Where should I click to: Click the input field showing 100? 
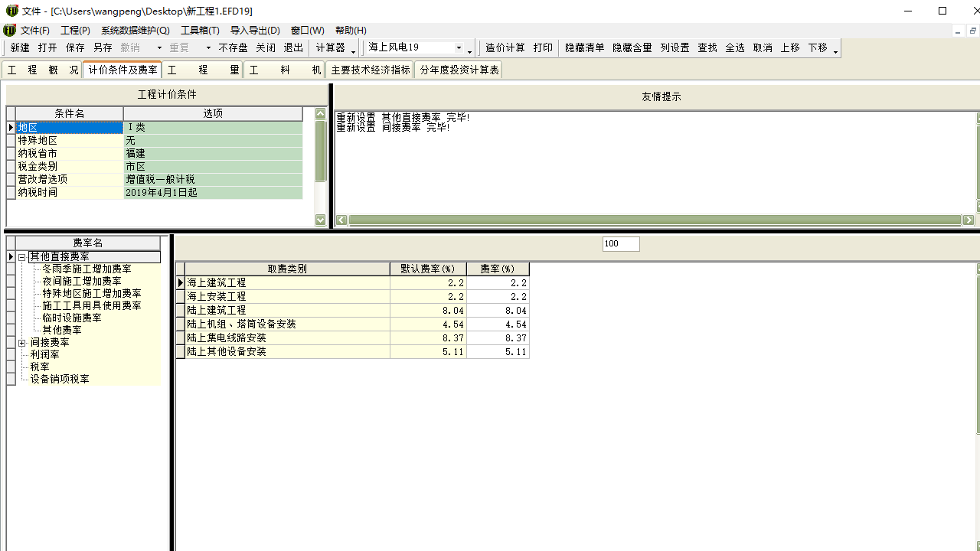point(621,244)
